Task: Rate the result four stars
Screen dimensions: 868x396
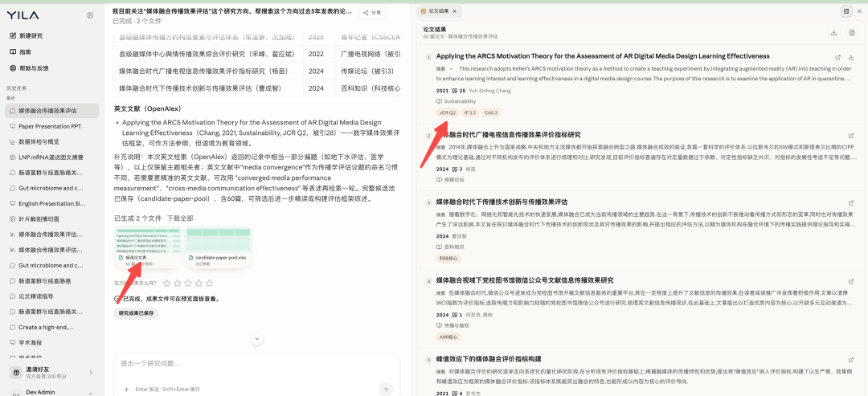Action: 199,284
